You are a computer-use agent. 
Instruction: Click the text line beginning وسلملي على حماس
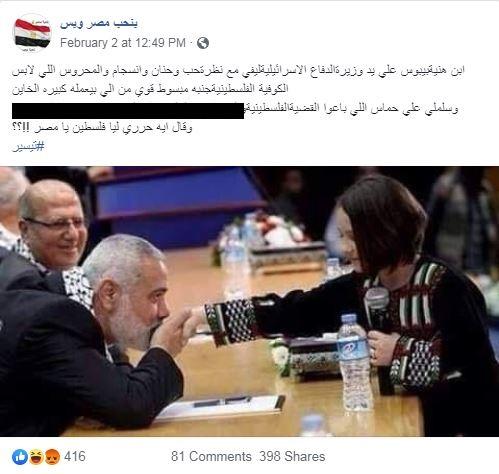click(x=351, y=108)
